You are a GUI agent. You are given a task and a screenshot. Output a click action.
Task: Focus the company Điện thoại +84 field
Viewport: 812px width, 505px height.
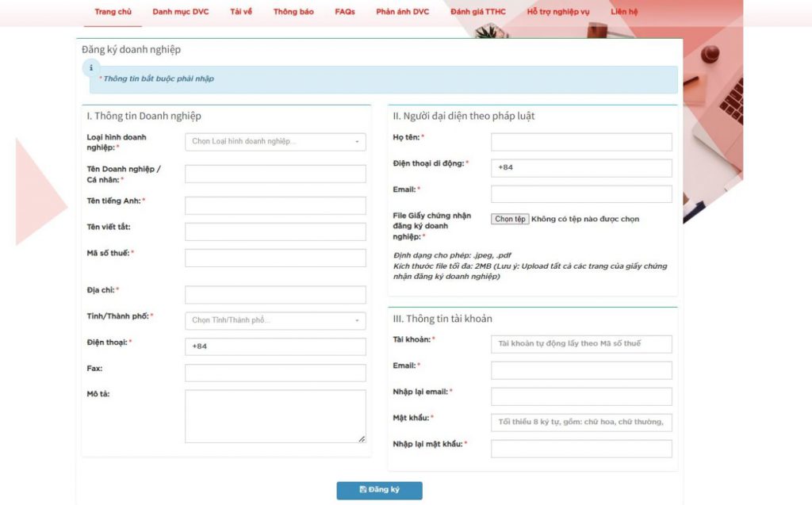[275, 346]
